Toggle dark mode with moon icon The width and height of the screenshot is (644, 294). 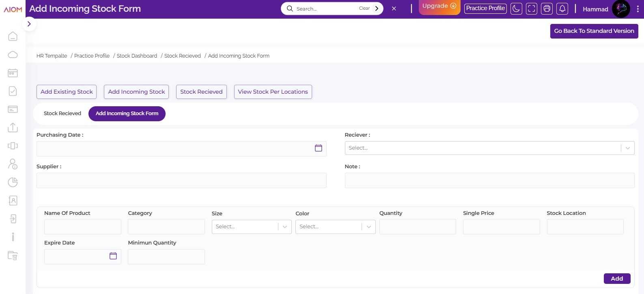(x=516, y=9)
